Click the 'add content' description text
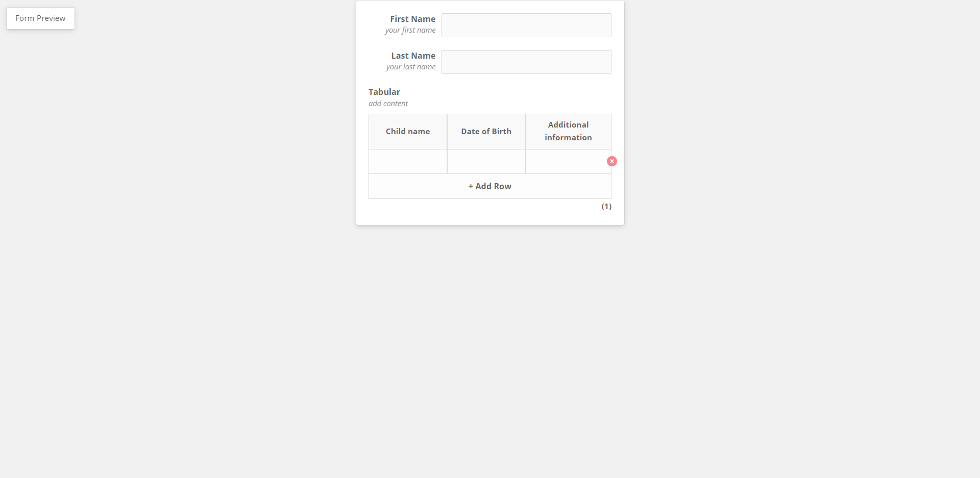The image size is (980, 478). pos(388,104)
